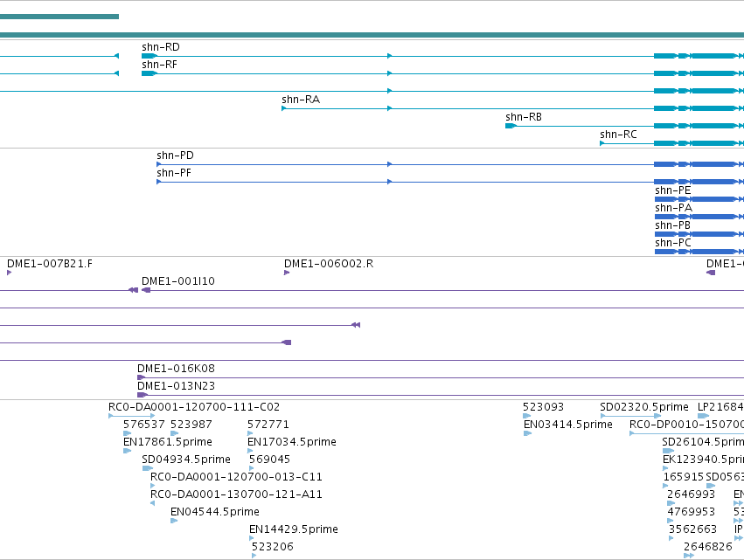Image resolution: width=744 pixels, height=560 pixels.
Task: Click the DME1-016K08 start glyph
Action: [141, 377]
